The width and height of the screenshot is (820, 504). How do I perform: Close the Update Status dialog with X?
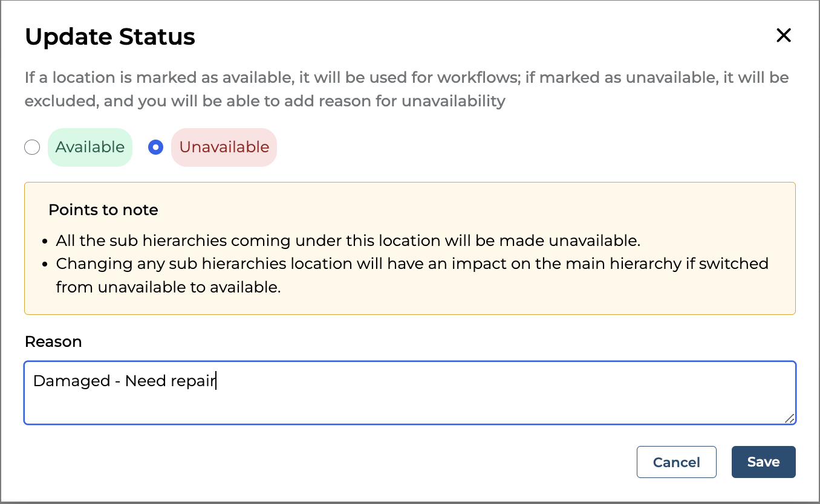pyautogui.click(x=783, y=36)
